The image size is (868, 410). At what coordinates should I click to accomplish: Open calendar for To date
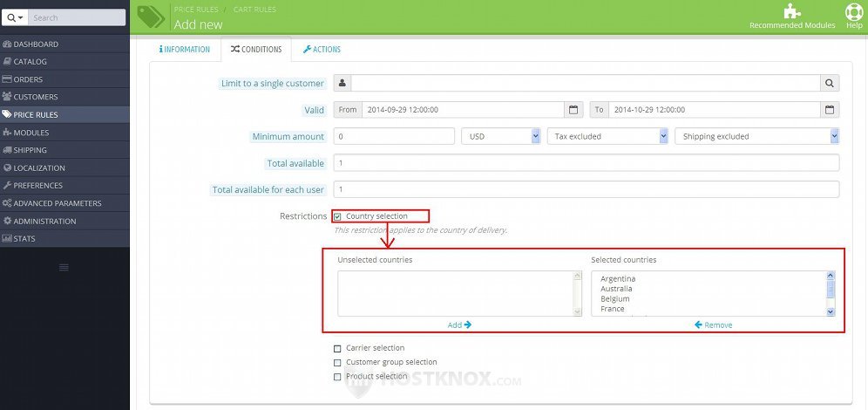[830, 110]
